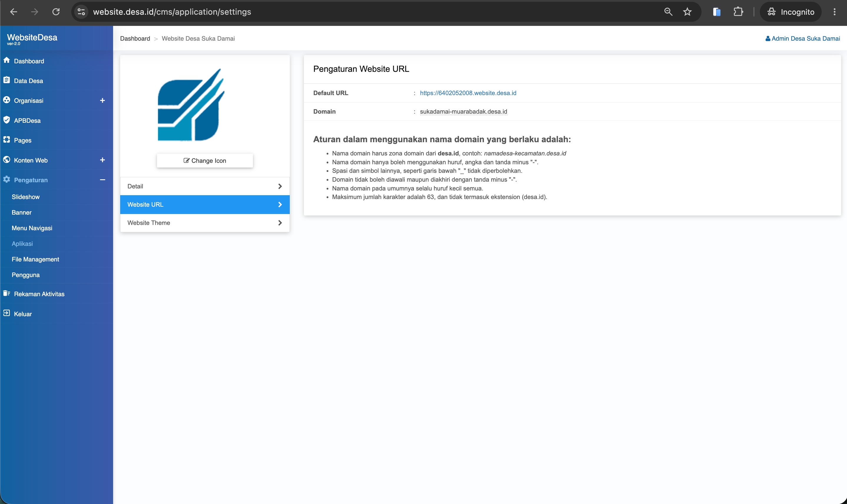
Task: Open Slideshow under Pengaturan
Action: coord(26,197)
